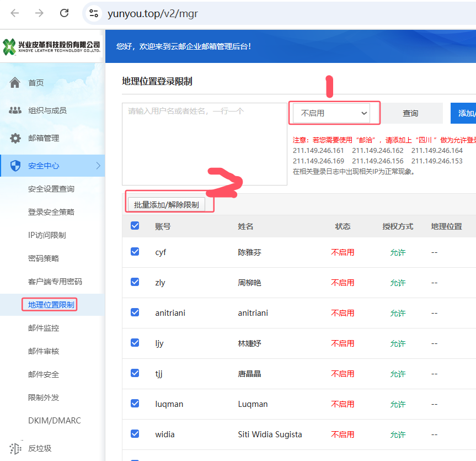Click the browser back arrow
Image resolution: width=476 pixels, height=461 pixels.
tap(15, 13)
